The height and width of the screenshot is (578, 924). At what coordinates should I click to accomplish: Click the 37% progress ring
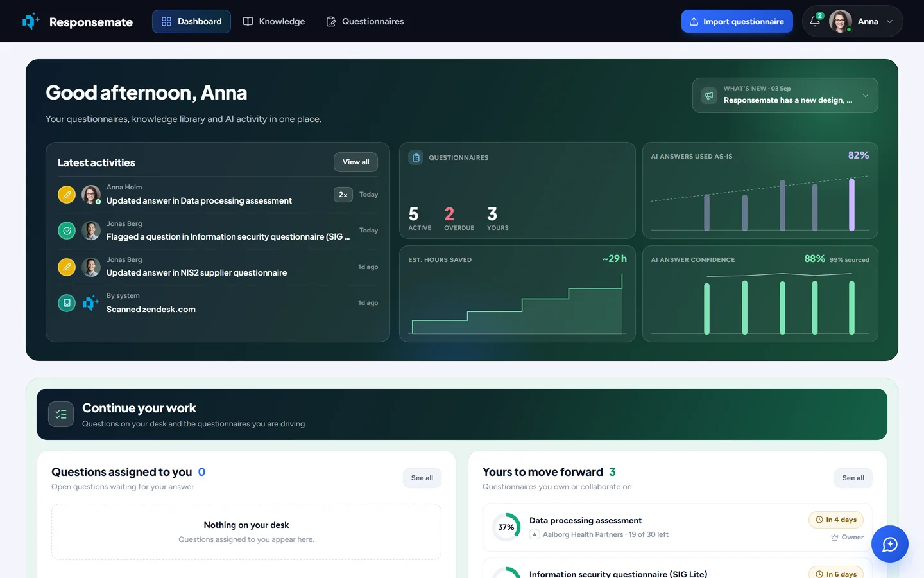click(506, 527)
